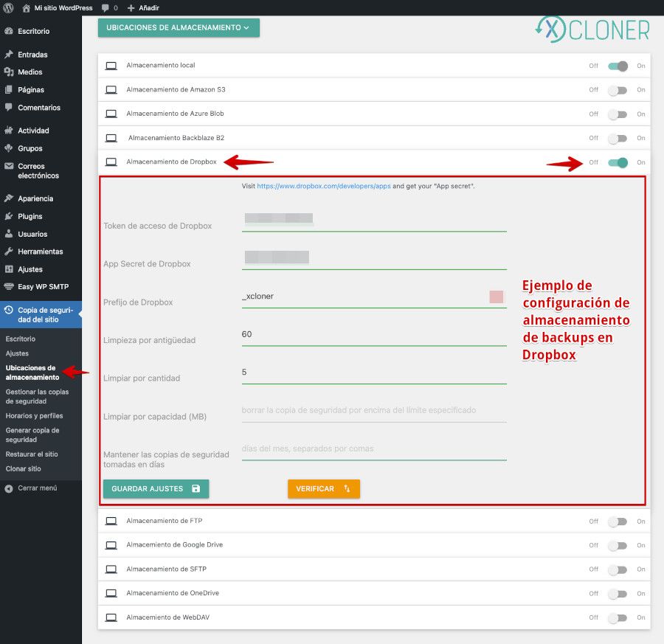The image size is (664, 644).
Task: Open Restaurar el sitio submenu item
Action: click(31, 454)
